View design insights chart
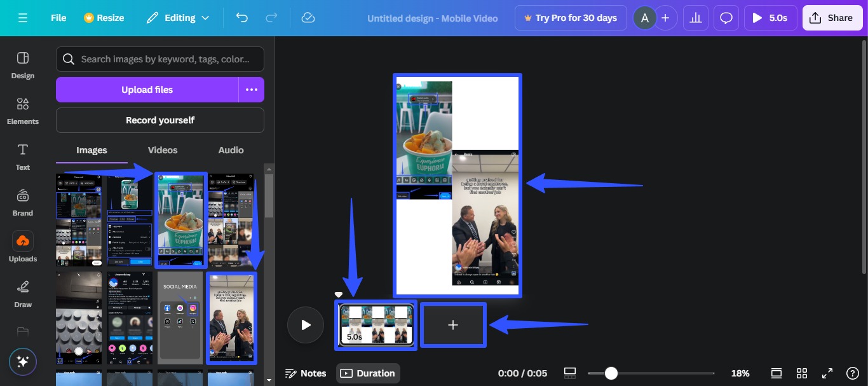Screen dimensions: 868x386 695,18
